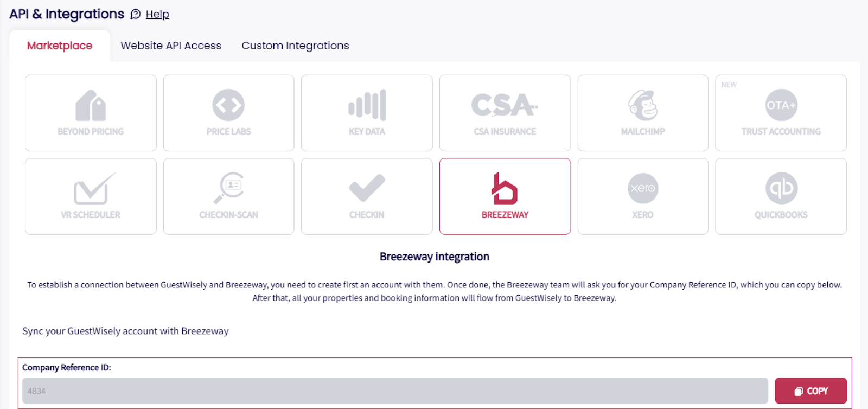The width and height of the screenshot is (868, 409).
Task: Open the Mailchimp integration tile
Action: pos(643,113)
